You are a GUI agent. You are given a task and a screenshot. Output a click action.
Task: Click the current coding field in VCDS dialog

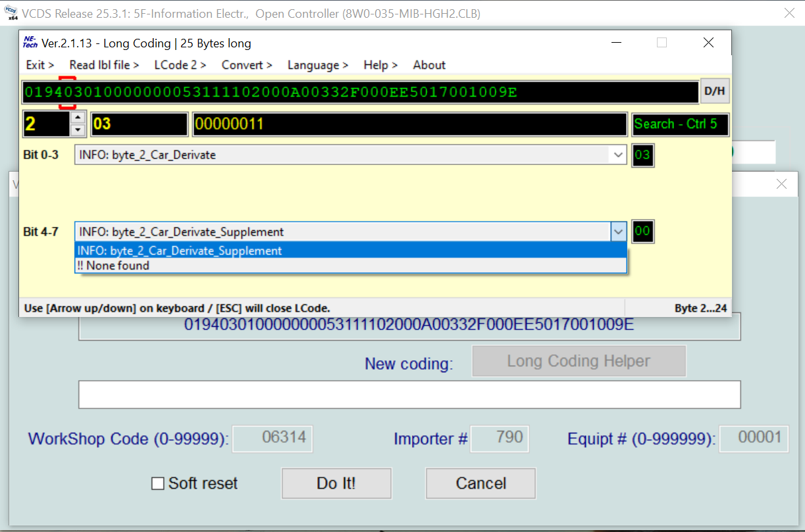pos(409,325)
